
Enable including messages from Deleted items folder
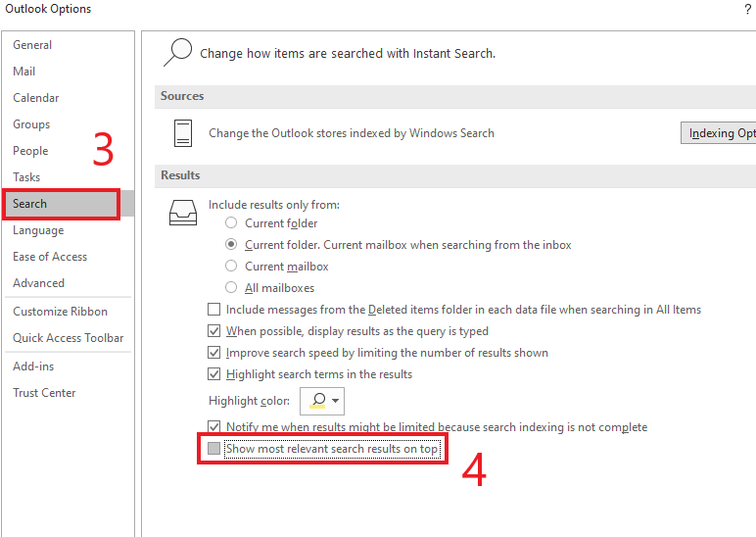tap(214, 310)
